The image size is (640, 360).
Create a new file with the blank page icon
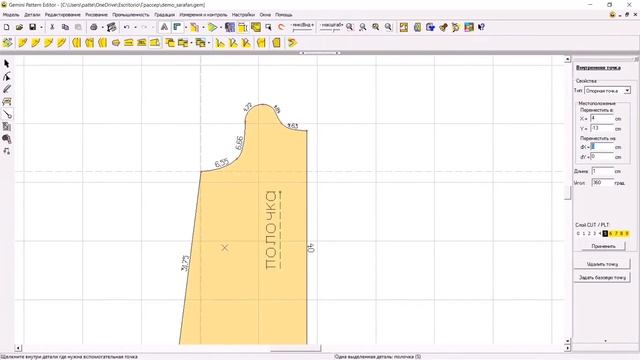pos(7,27)
